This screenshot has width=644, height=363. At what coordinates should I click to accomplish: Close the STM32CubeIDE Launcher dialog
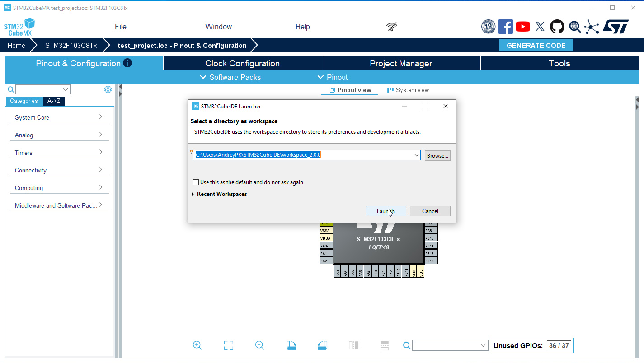click(x=446, y=106)
